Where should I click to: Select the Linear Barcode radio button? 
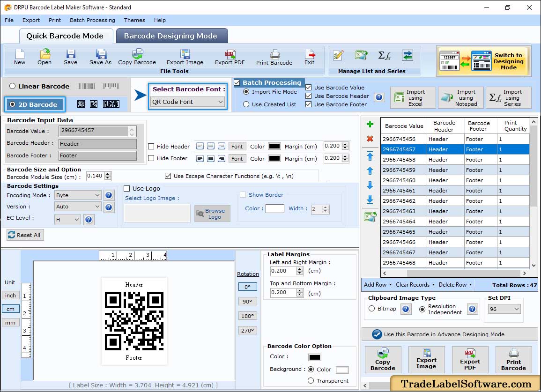pyautogui.click(x=13, y=86)
